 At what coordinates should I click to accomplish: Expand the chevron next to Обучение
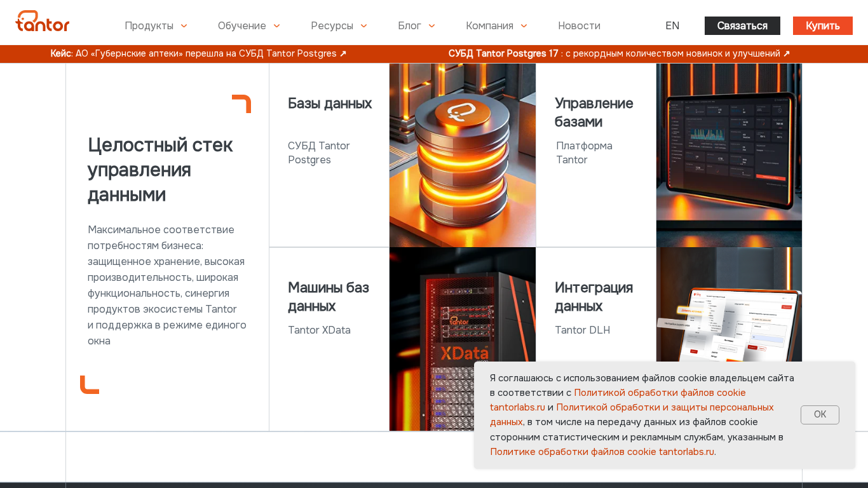coord(276,26)
